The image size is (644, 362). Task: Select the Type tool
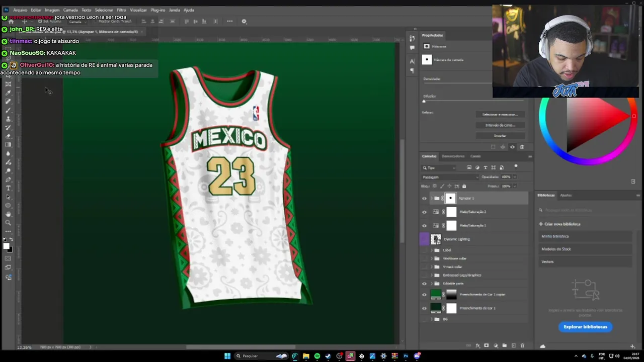[8, 188]
